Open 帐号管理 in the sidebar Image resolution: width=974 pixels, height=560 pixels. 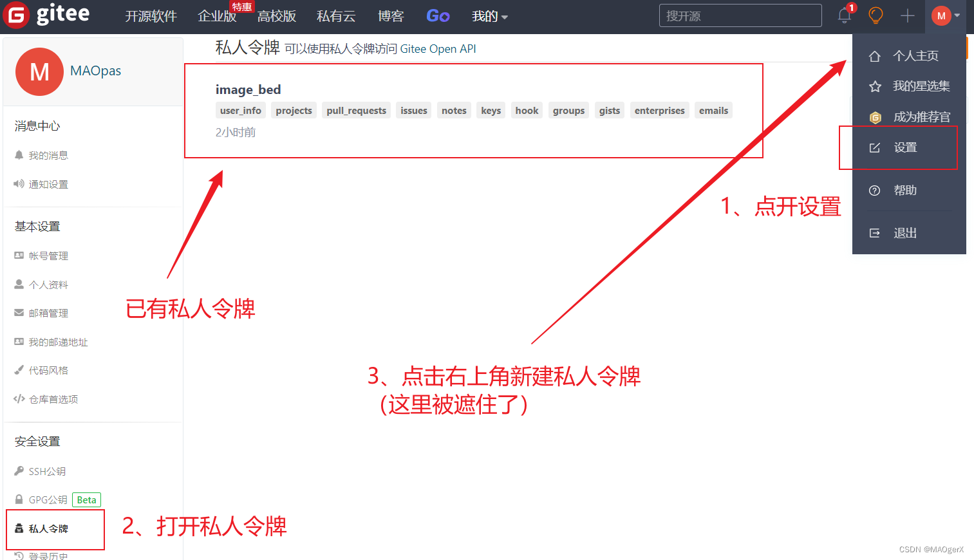pyautogui.click(x=48, y=256)
